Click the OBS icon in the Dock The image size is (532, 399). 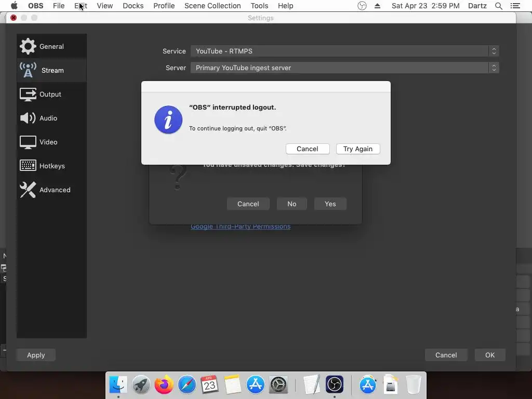[335, 385]
